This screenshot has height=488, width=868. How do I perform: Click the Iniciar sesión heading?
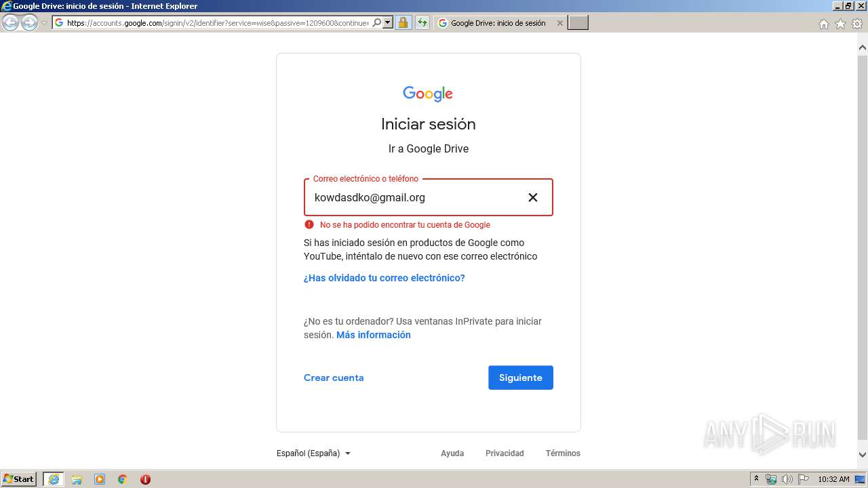429,124
